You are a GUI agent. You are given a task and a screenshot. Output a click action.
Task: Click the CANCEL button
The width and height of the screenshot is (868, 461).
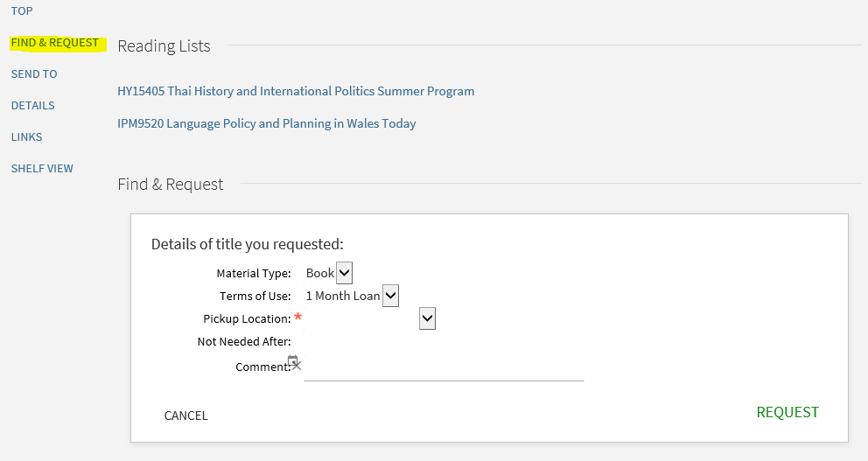[x=186, y=416]
